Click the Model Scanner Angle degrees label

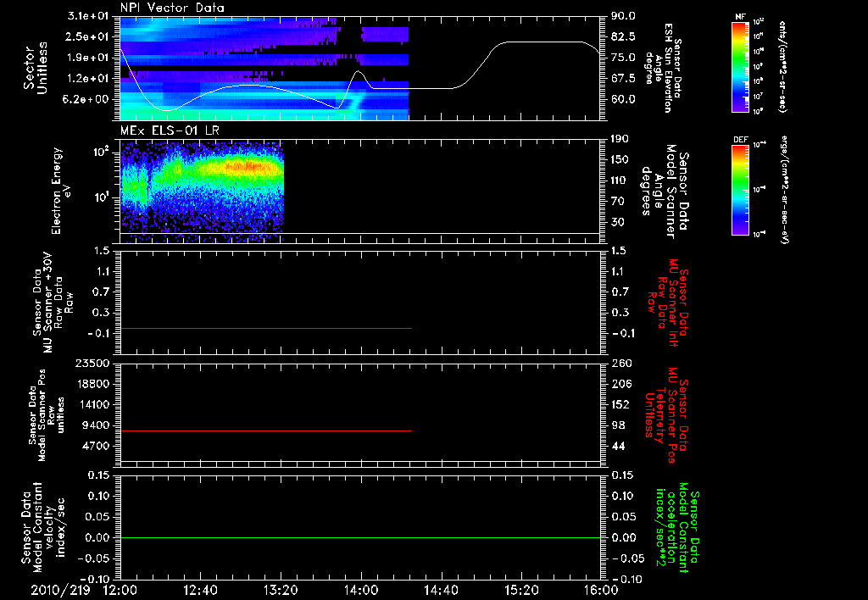click(665, 191)
